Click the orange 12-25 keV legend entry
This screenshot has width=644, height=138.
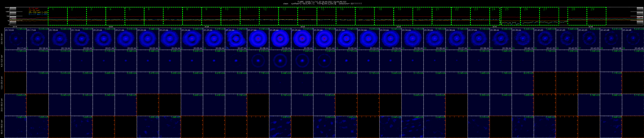click(34, 10)
